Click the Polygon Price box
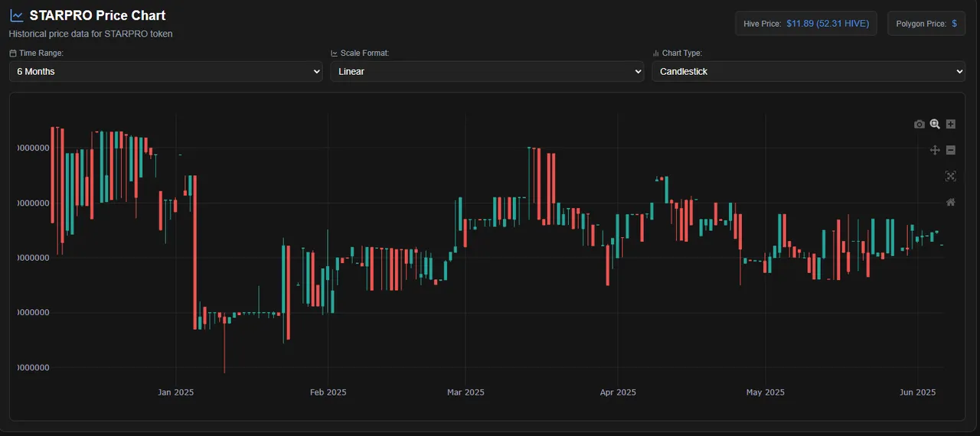The image size is (980, 436). click(x=927, y=24)
